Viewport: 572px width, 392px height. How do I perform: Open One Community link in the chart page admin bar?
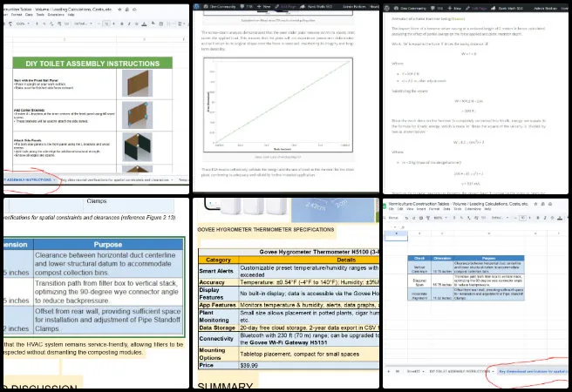(219, 7)
